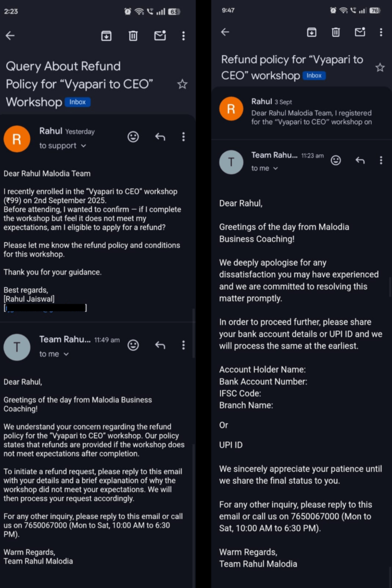This screenshot has height=588, width=392.
Task: Open the orange "R" avatar beside "Rahul Yesterday"
Action: coord(17,138)
